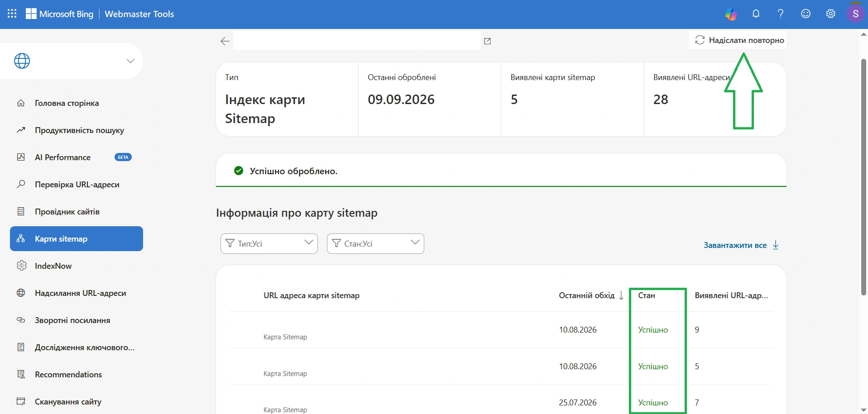Expand the site selector chevron
This screenshot has height=414, width=868.
tap(130, 61)
